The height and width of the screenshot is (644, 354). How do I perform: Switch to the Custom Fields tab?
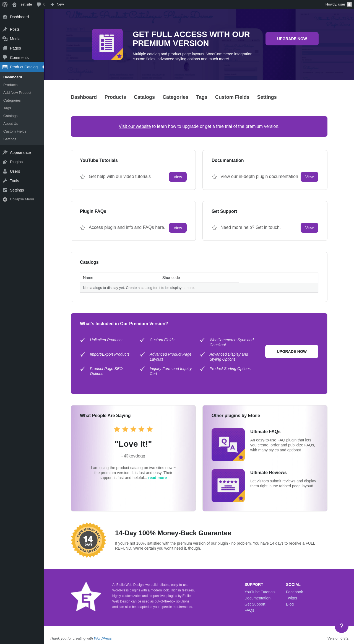232,97
